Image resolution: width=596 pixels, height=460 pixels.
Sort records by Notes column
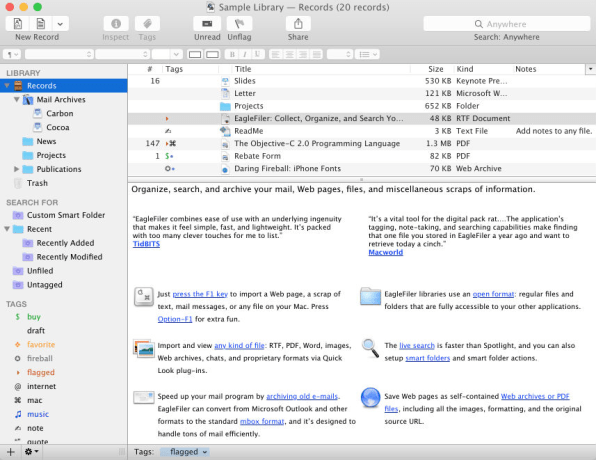click(549, 69)
